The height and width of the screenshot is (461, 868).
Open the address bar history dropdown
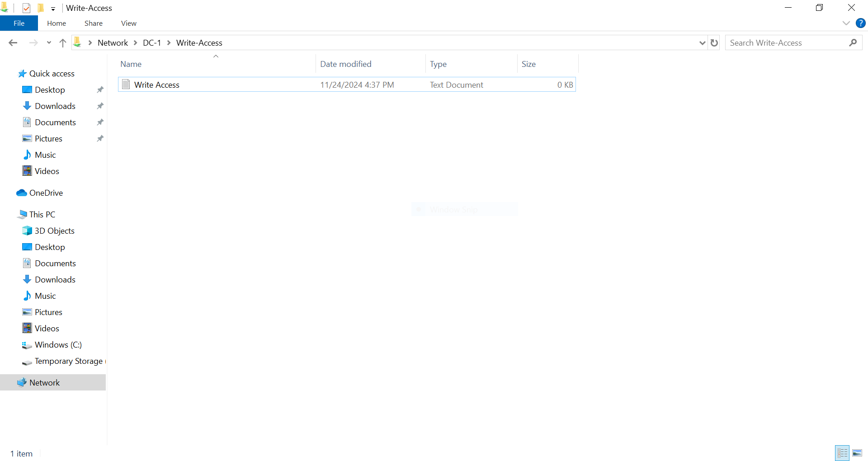tap(702, 43)
